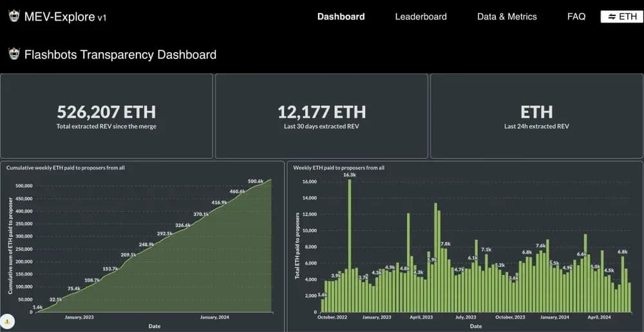
Task: Open the Leaderboard nav tab
Action: coord(421,17)
